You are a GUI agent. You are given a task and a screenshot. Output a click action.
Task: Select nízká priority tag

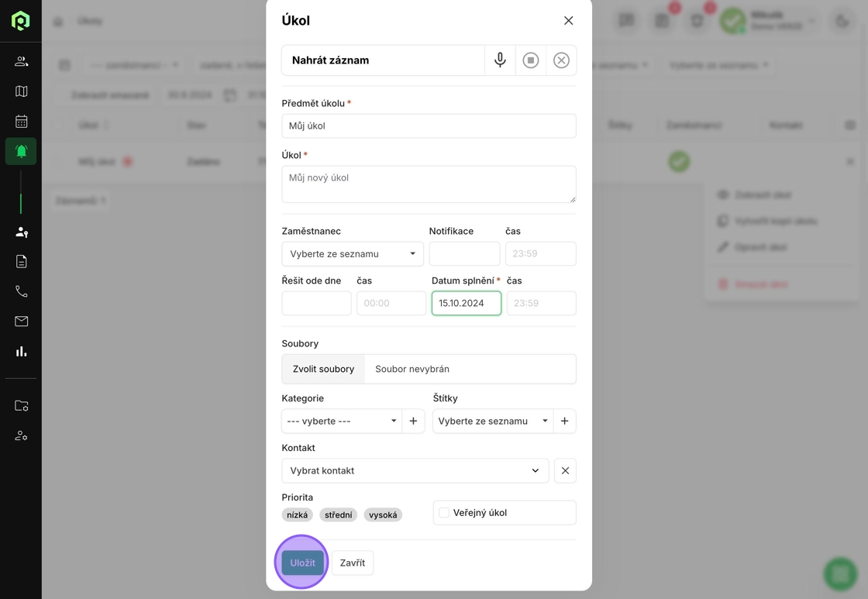(297, 515)
